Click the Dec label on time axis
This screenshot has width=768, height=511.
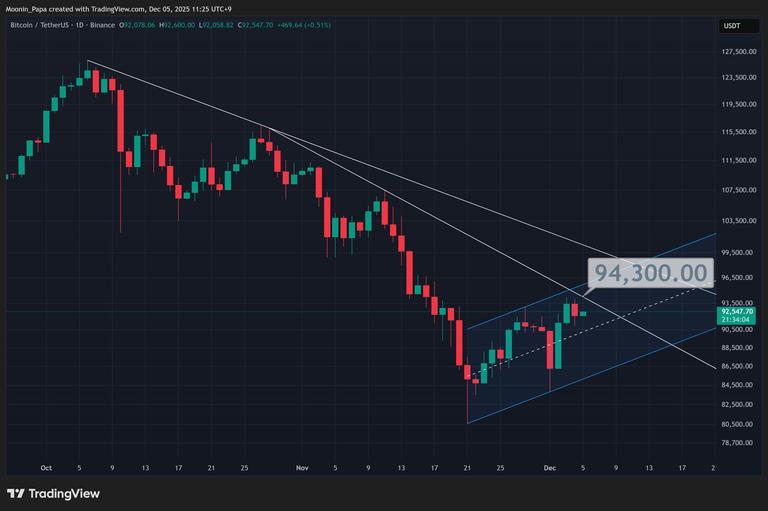coord(549,467)
